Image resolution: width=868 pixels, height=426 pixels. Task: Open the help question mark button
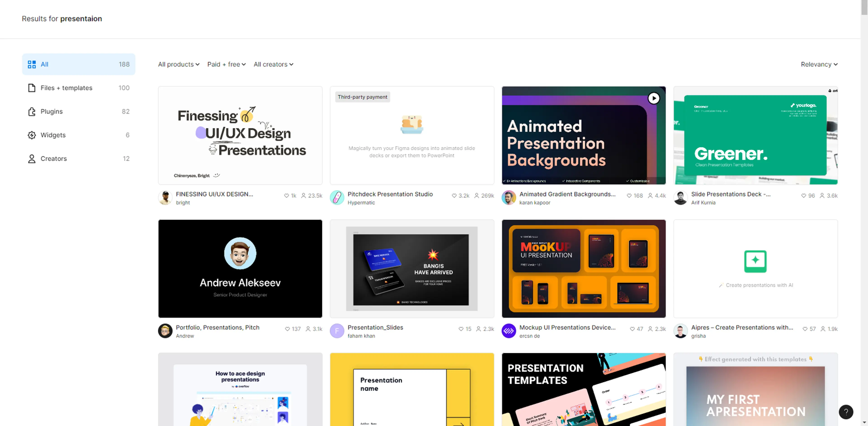846,412
